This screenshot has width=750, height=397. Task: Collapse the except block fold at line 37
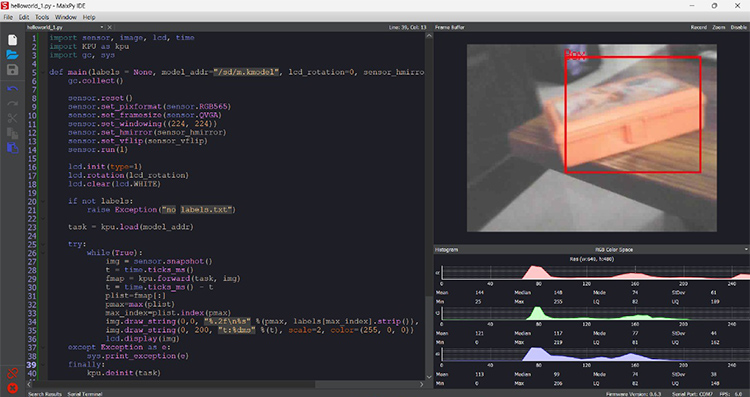44,347
